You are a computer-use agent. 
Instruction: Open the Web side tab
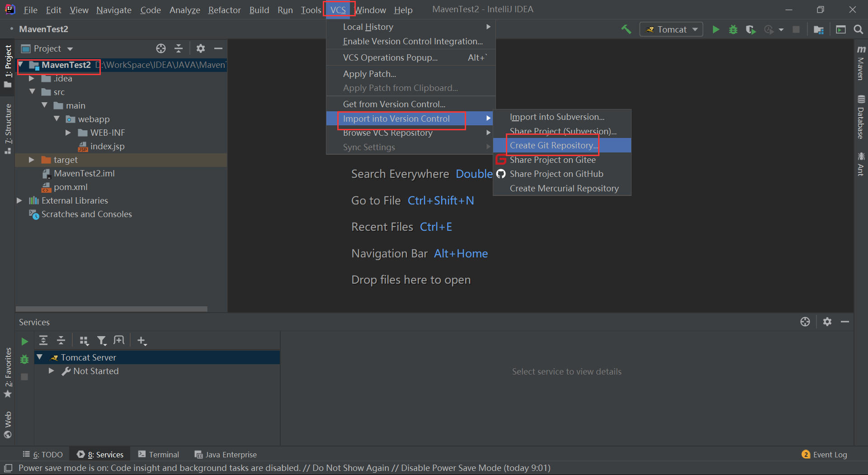8,425
